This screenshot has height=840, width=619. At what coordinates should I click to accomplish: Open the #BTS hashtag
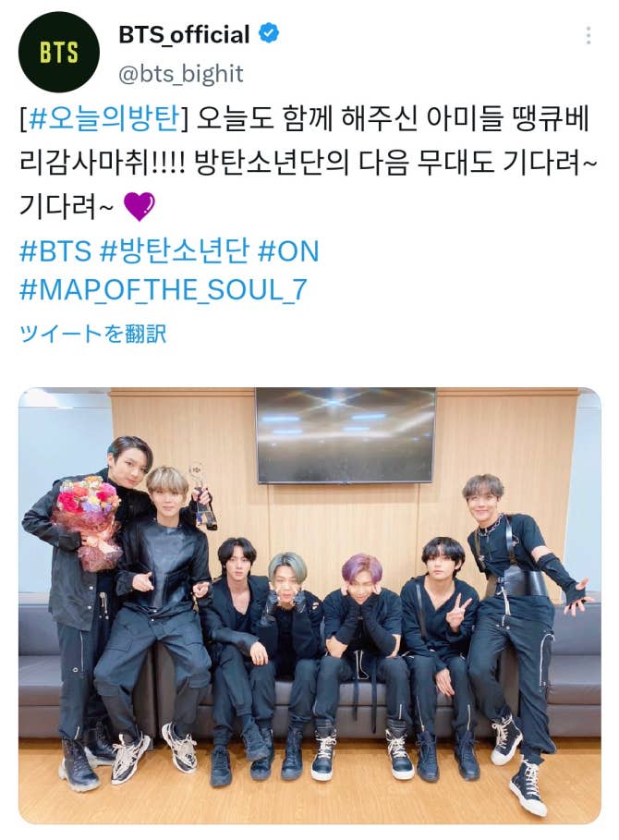click(x=55, y=250)
